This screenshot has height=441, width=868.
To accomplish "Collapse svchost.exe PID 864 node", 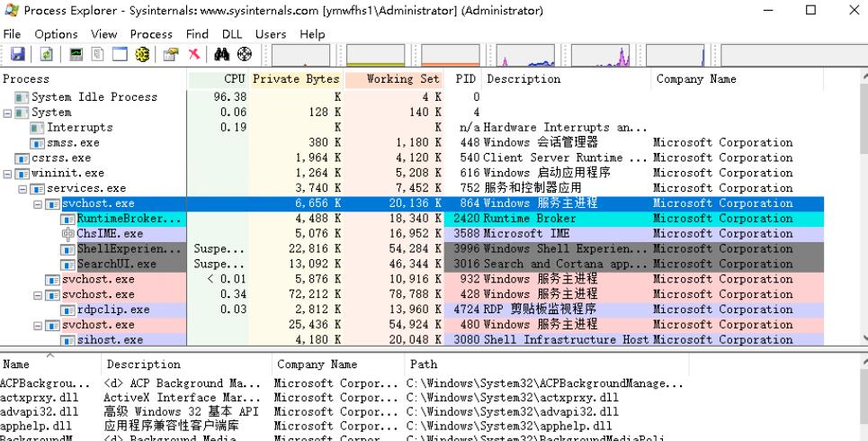I will pos(38,204).
